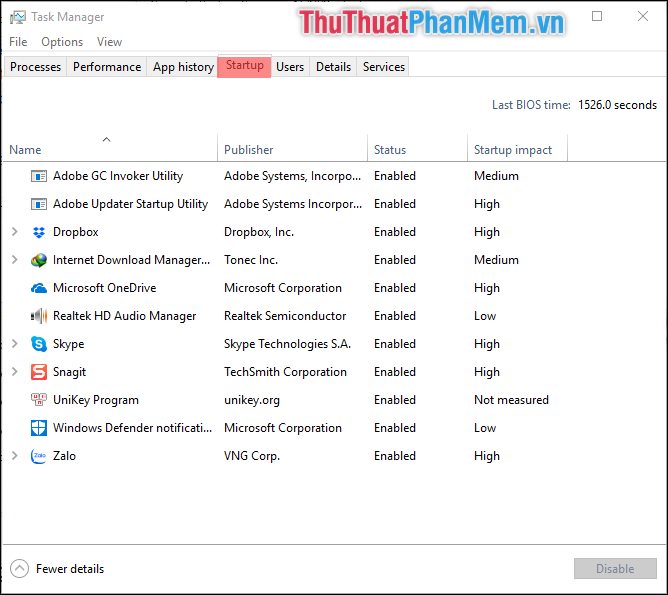The width and height of the screenshot is (668, 595).
Task: Expand the Dropbox startup entry
Action: 14,232
